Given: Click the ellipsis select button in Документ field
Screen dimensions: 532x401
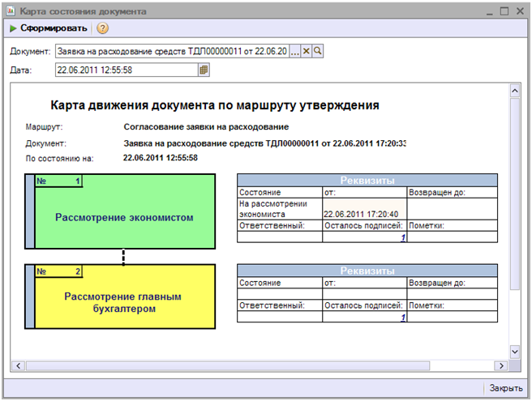Looking at the screenshot, I should click(295, 51).
